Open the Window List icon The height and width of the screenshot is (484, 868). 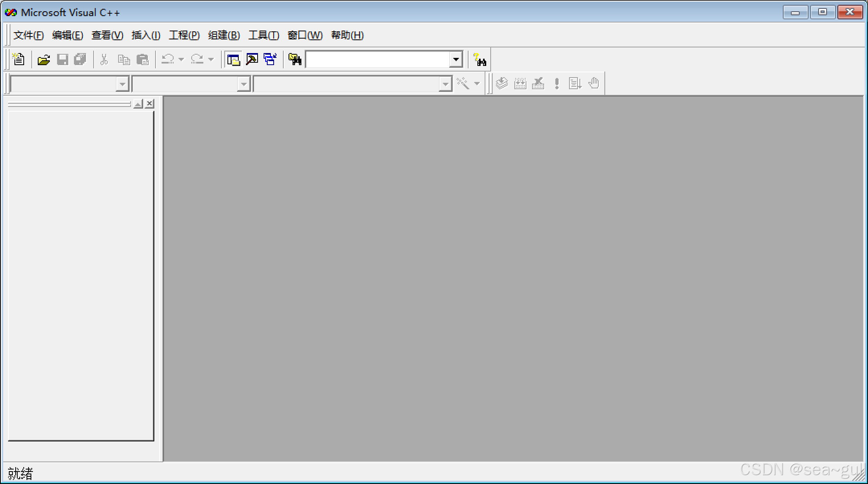[270, 59]
